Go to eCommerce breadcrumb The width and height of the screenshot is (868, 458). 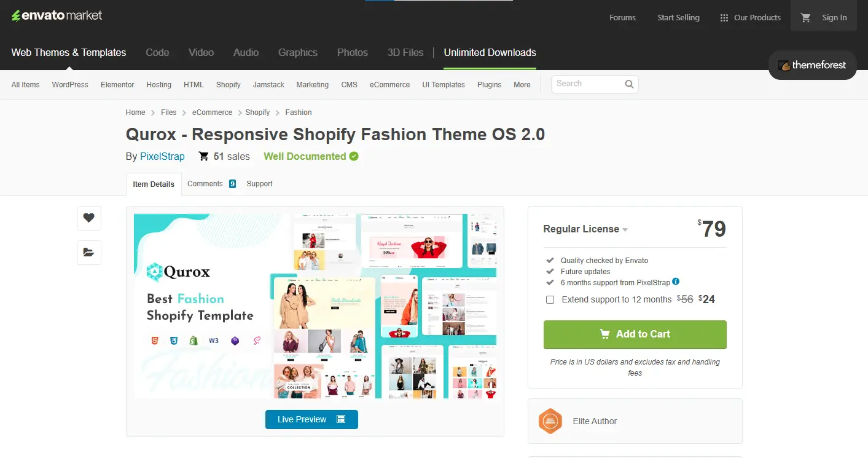click(x=212, y=113)
